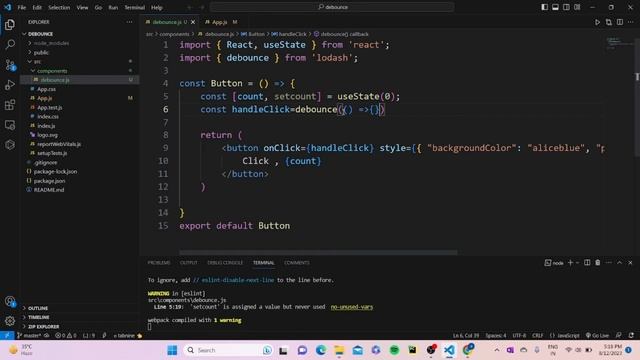Open Manage gear settings menu
The height and width of the screenshot is (360, 640).
[x=10, y=321]
